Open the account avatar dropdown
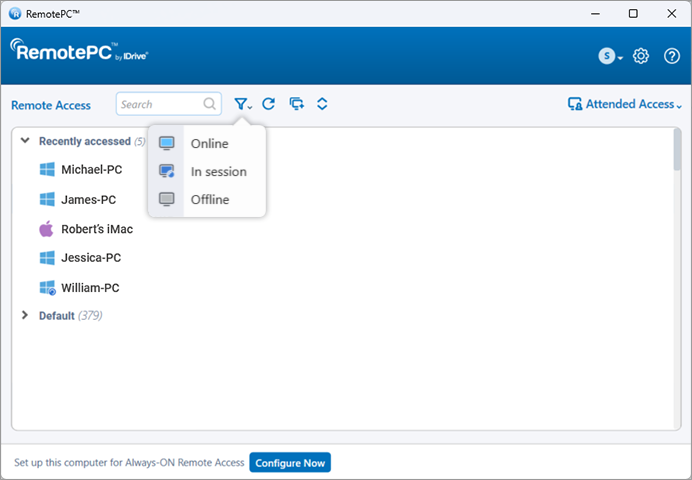 point(610,56)
